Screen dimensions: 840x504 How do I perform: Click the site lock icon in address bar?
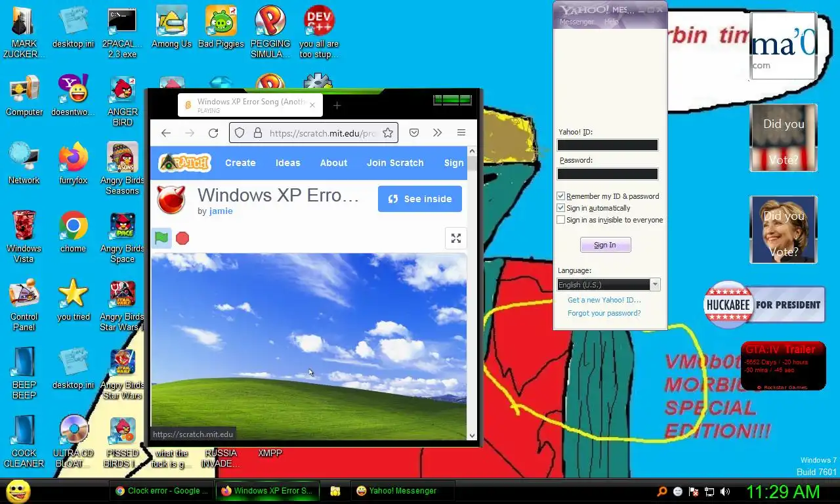[x=257, y=133]
